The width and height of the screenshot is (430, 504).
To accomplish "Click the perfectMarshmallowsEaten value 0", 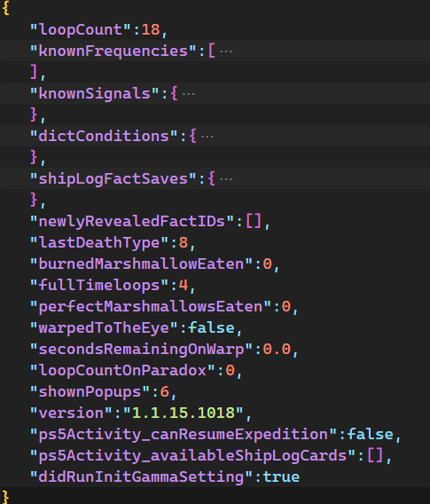I will (x=286, y=307).
